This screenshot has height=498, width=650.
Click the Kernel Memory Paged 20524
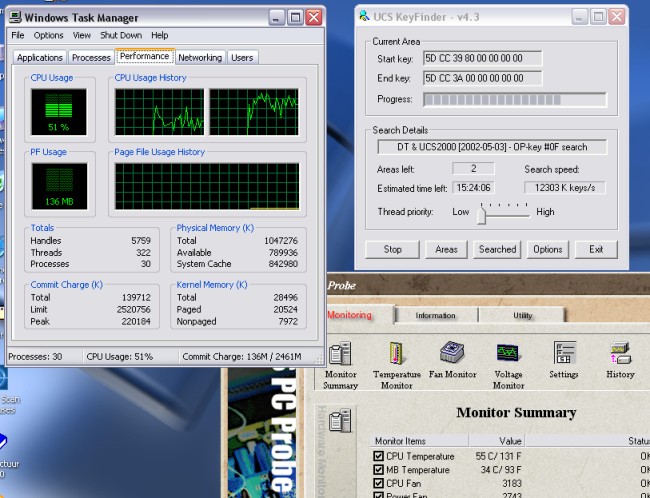click(286, 309)
